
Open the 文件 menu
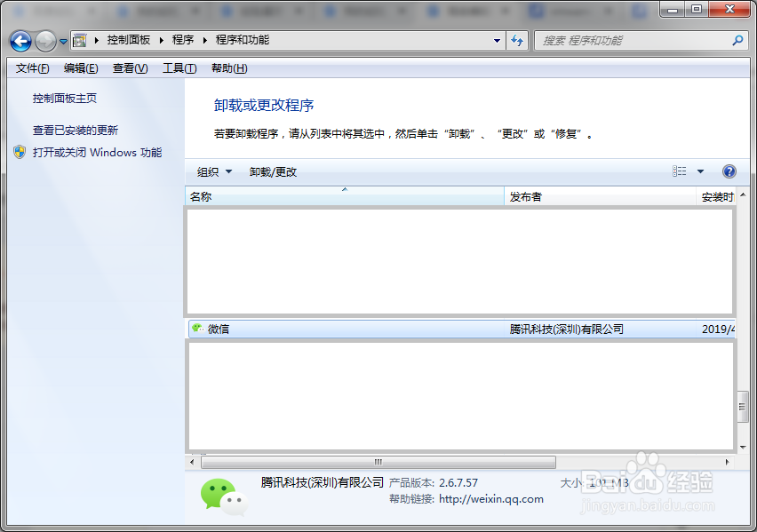click(31, 67)
